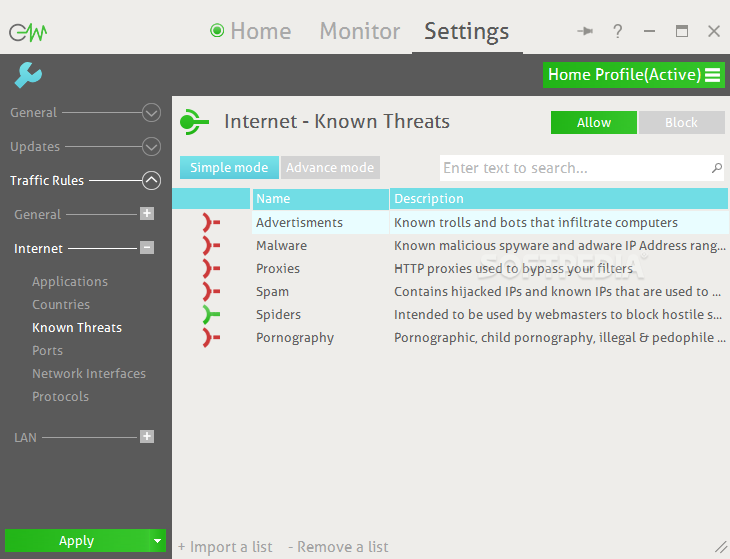This screenshot has width=730, height=559.
Task: Toggle block icon for Proxies row
Action: (x=211, y=269)
